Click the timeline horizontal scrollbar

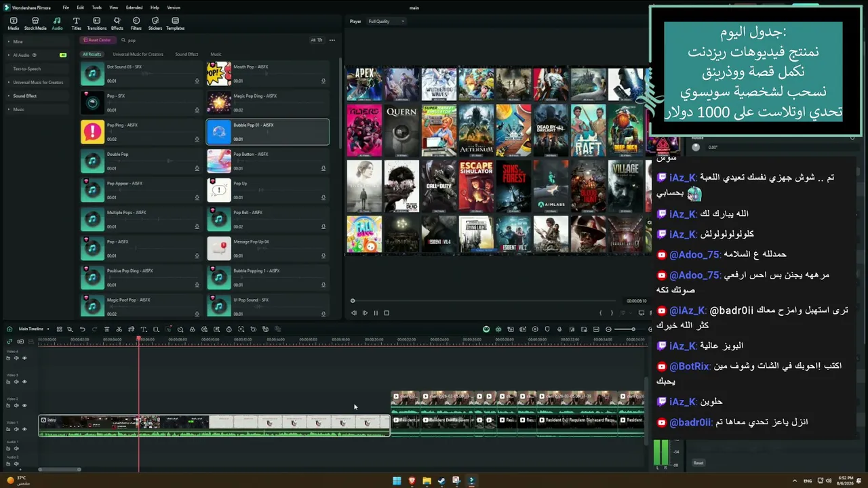(x=60, y=469)
